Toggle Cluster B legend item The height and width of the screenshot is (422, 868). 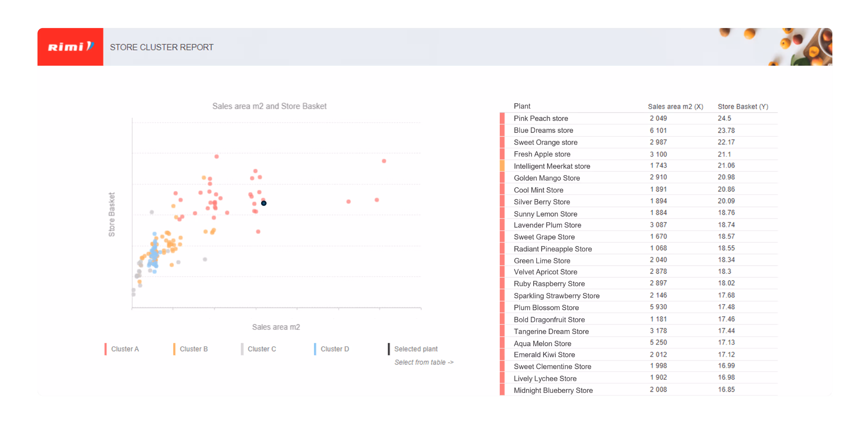coord(193,349)
